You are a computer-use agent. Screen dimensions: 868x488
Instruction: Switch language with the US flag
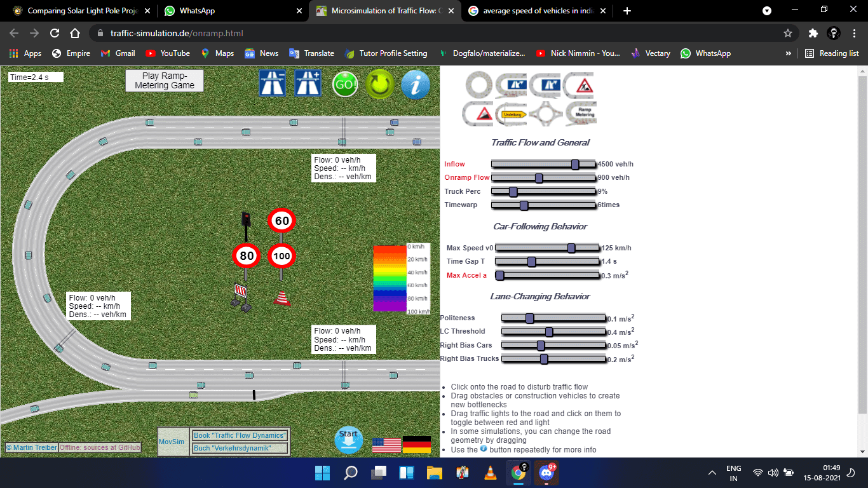click(x=387, y=445)
